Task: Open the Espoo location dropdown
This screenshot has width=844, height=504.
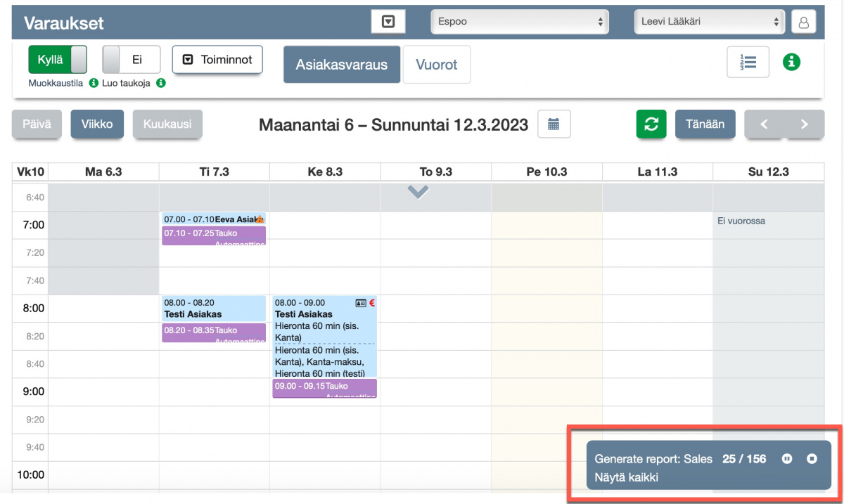Action: coord(519,22)
